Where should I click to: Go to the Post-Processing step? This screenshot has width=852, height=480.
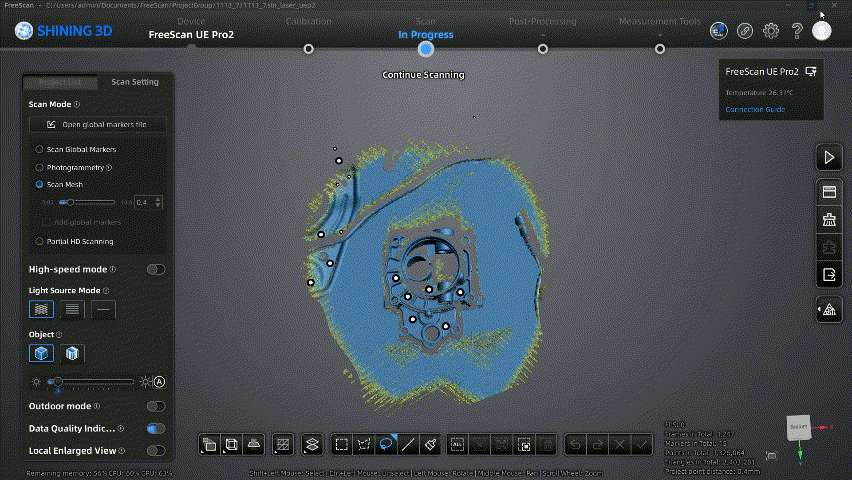pyautogui.click(x=542, y=47)
